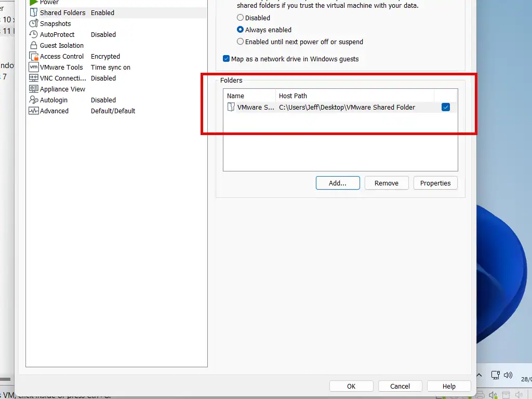Viewport: 532px width, 399px height.
Task: Click the VMware Tools vm icon
Action: 34,67
